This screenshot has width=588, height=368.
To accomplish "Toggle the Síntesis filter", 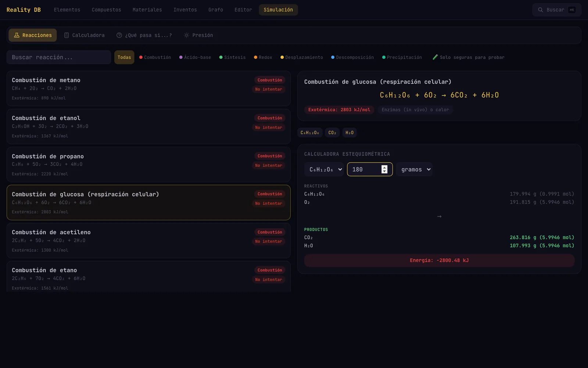I will pos(232,57).
